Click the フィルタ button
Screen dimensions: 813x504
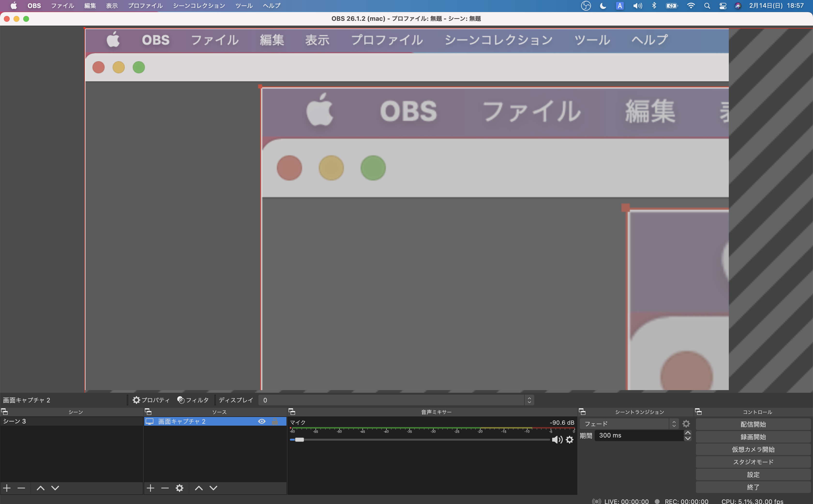pos(193,400)
